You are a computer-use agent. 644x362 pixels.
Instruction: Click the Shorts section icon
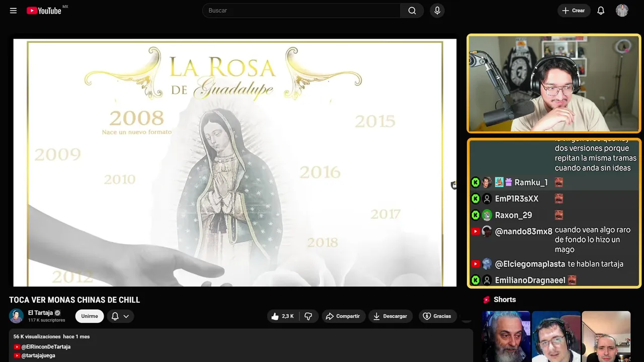tap(487, 300)
